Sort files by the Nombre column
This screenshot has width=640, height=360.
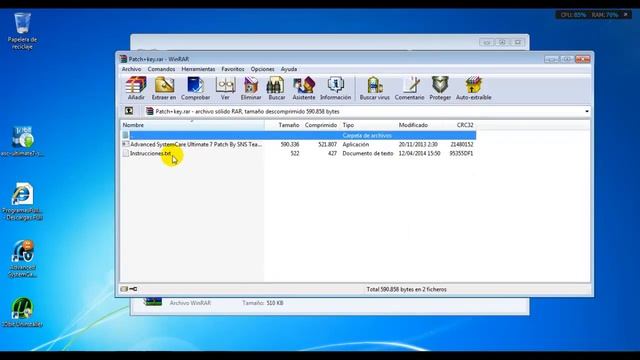click(192, 125)
